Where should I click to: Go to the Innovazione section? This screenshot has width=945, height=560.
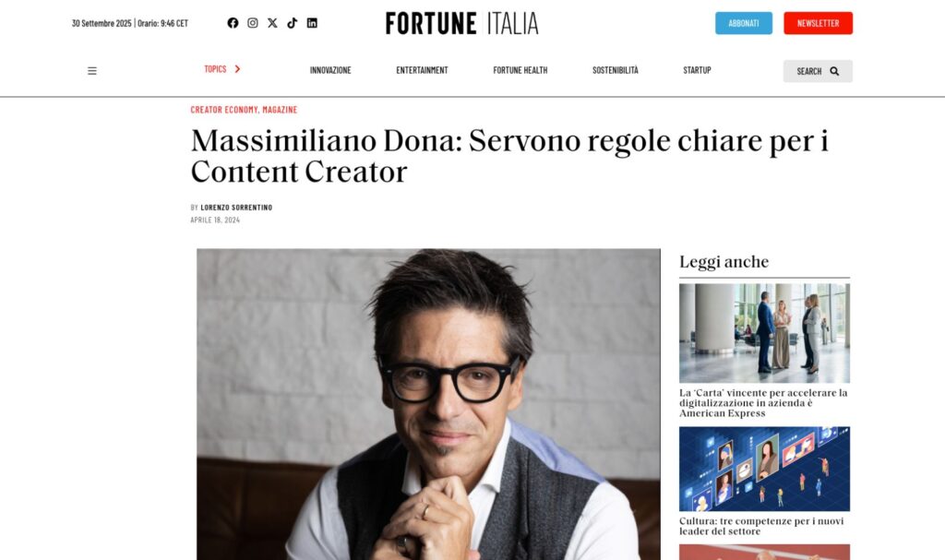pyautogui.click(x=330, y=70)
